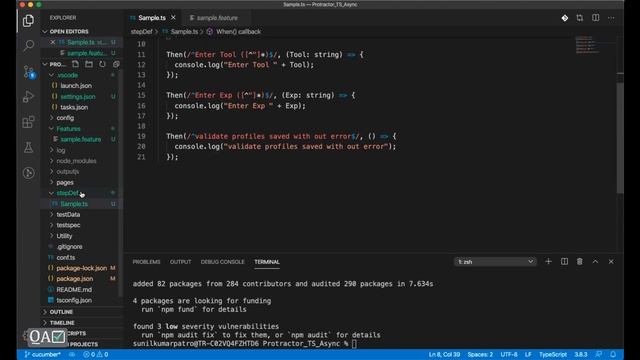Kill terminal with trash icon
The height and width of the screenshot is (360, 640).
pyautogui.click(x=580, y=262)
